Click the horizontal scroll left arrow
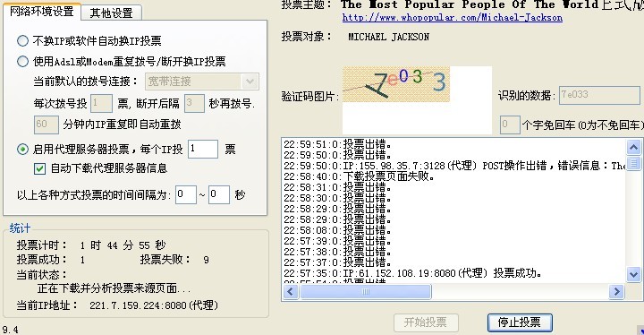 click(291, 292)
